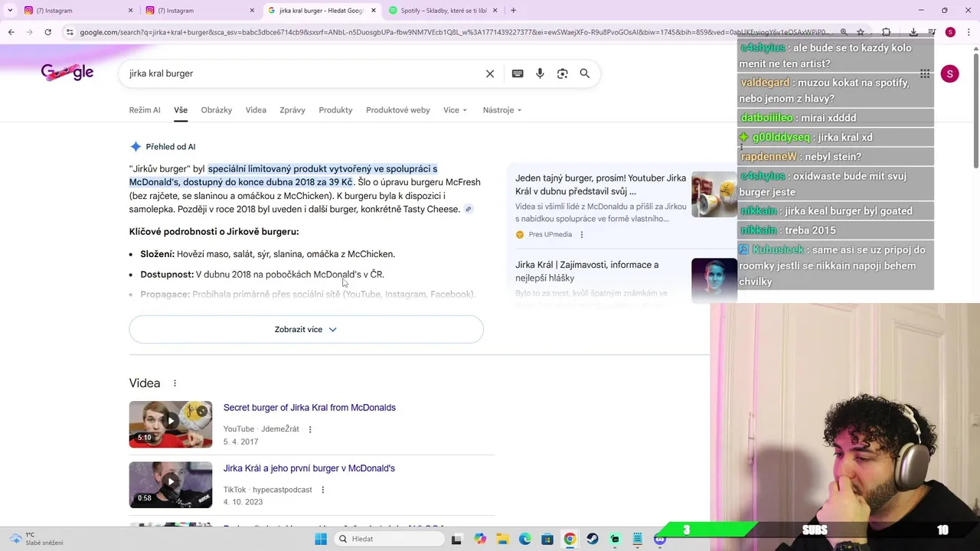This screenshot has height=551, width=980.
Task: Expand the Více search filter dropdown
Action: pyautogui.click(x=455, y=110)
